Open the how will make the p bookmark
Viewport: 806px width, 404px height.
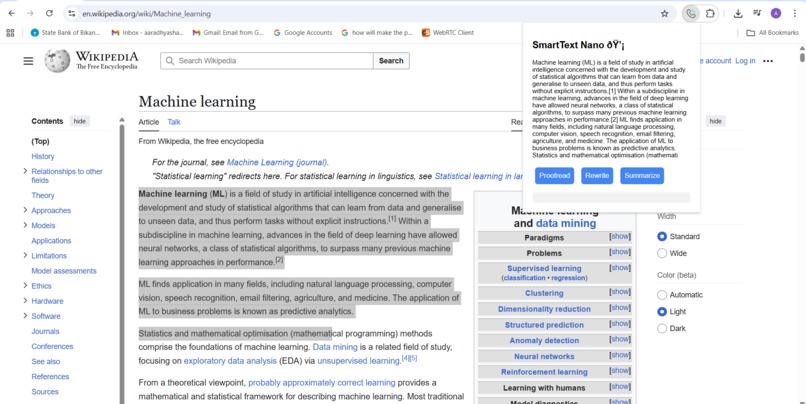click(x=377, y=33)
